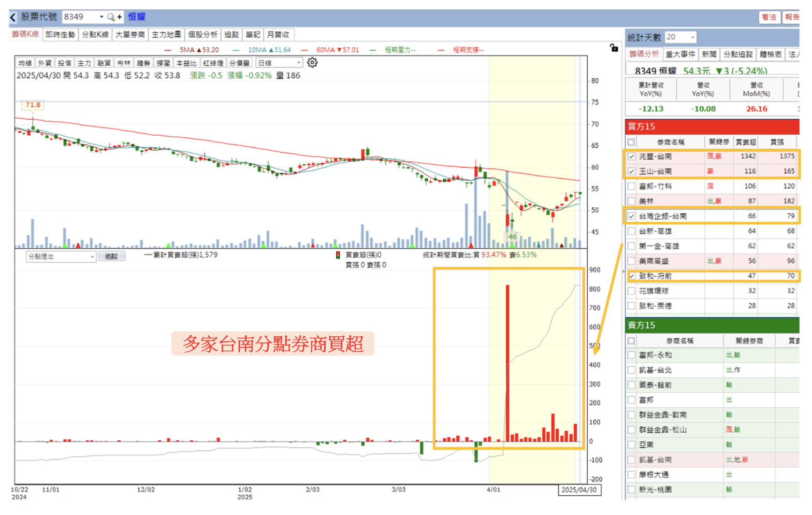Check 花旗環球 broker checkbox

click(x=631, y=291)
